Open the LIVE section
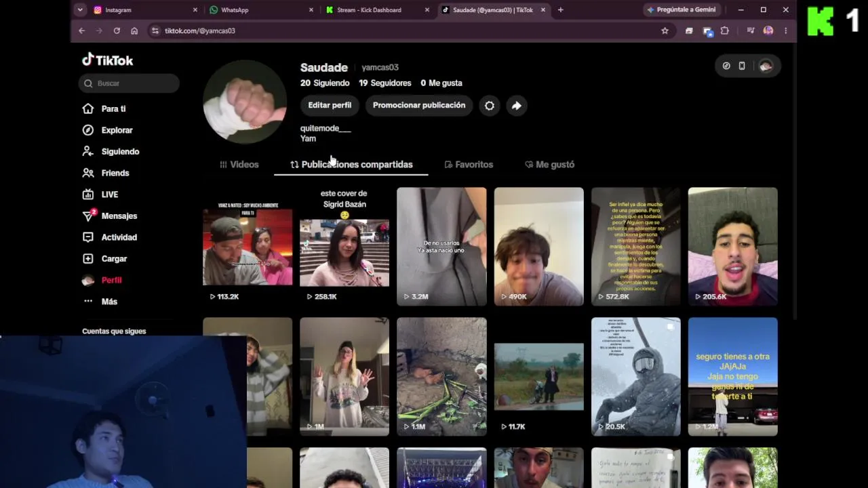This screenshot has height=488, width=868. point(109,195)
